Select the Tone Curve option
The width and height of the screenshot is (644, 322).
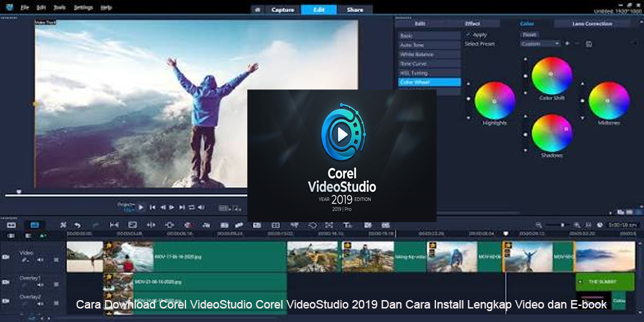429,64
